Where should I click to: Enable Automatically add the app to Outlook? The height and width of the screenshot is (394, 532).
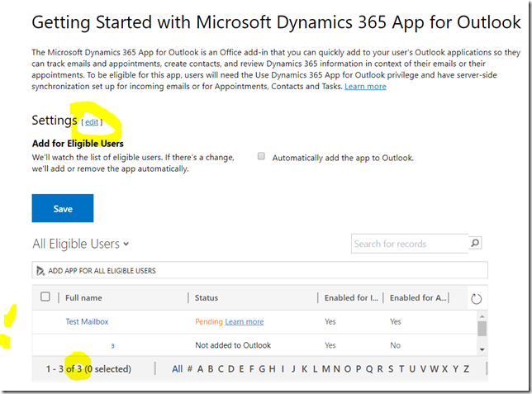261,157
